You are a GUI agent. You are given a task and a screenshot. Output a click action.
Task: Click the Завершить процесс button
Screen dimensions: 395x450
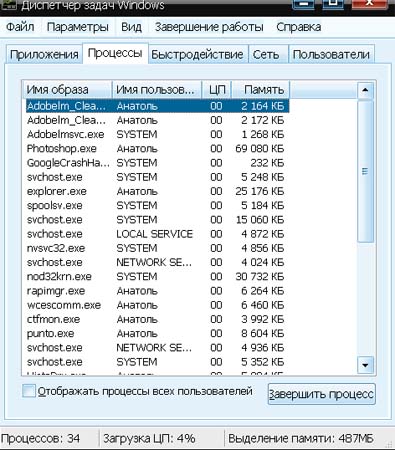coord(322,394)
